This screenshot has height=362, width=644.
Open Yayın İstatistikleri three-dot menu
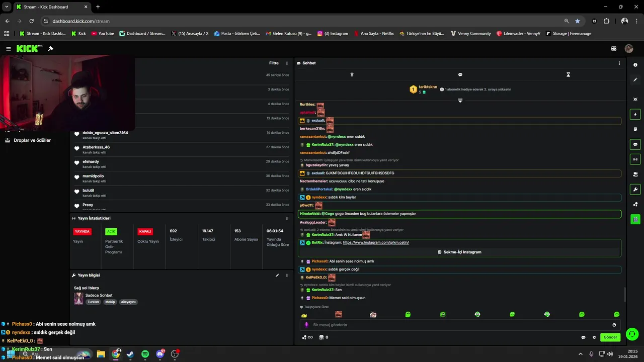point(287,218)
